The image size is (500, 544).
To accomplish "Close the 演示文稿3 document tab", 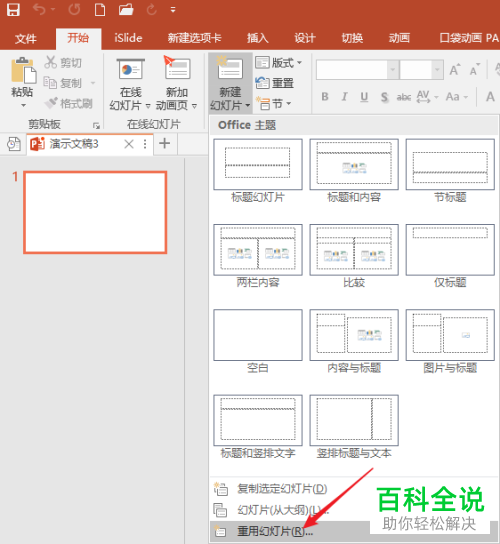I will tap(129, 144).
